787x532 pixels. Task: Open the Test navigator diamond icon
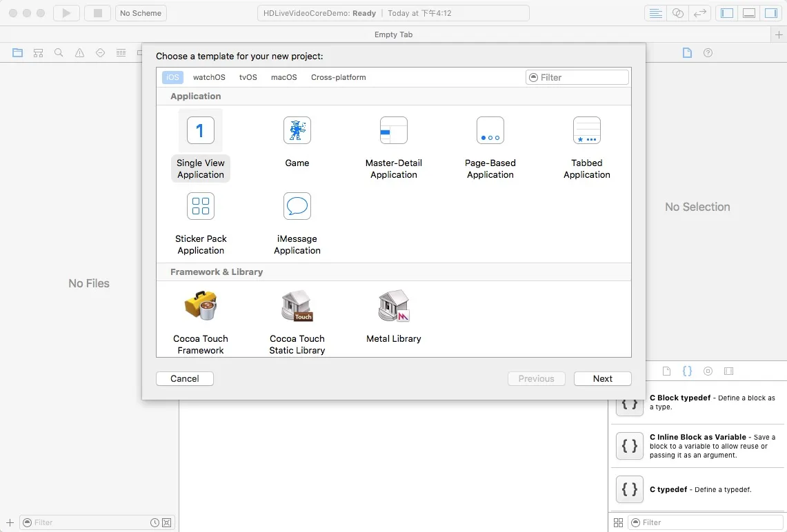100,52
